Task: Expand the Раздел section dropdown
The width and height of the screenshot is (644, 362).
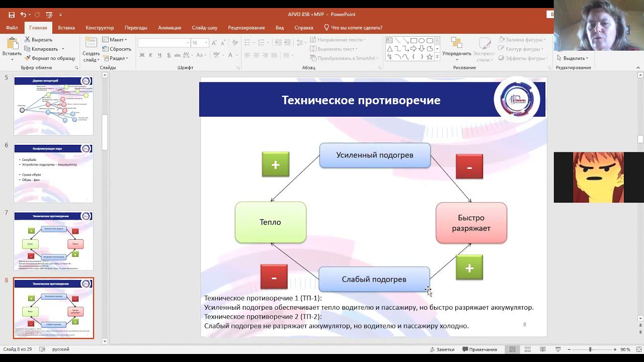Action: [x=115, y=58]
